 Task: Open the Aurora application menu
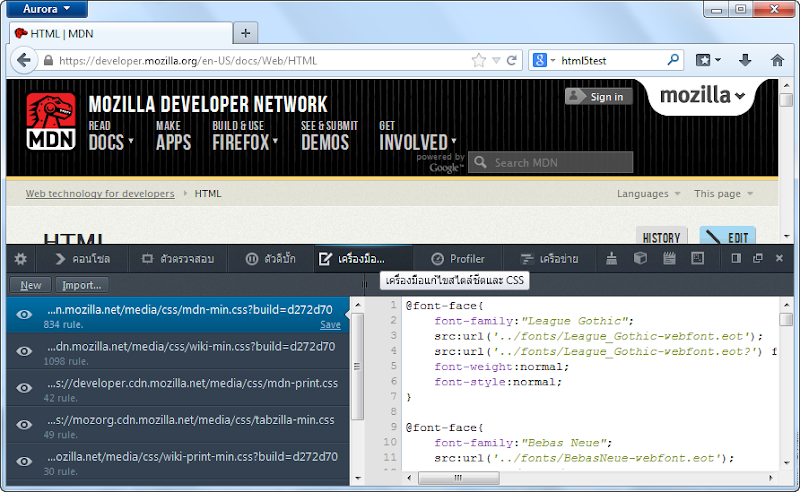(47, 9)
